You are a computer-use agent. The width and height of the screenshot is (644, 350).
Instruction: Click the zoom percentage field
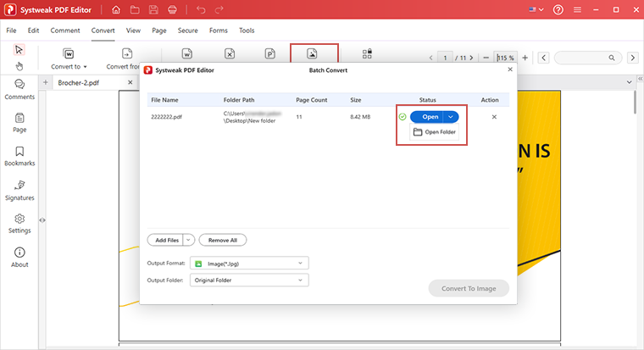point(506,58)
